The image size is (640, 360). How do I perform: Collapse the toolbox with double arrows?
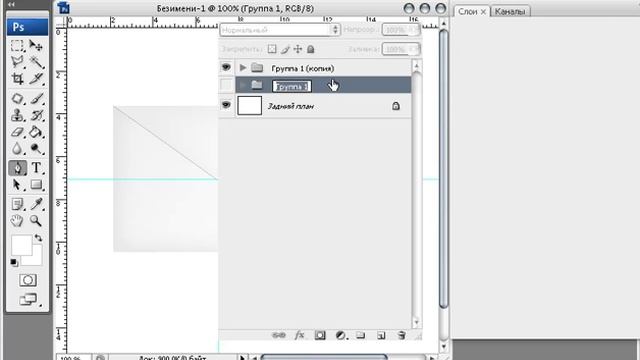(11, 4)
